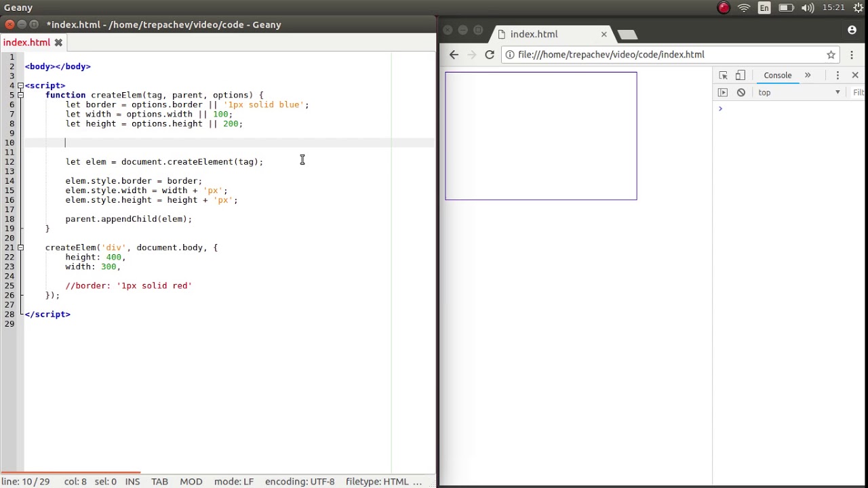Click the 'elem.style.width' line 15
The width and height of the screenshot is (868, 488).
(146, 190)
